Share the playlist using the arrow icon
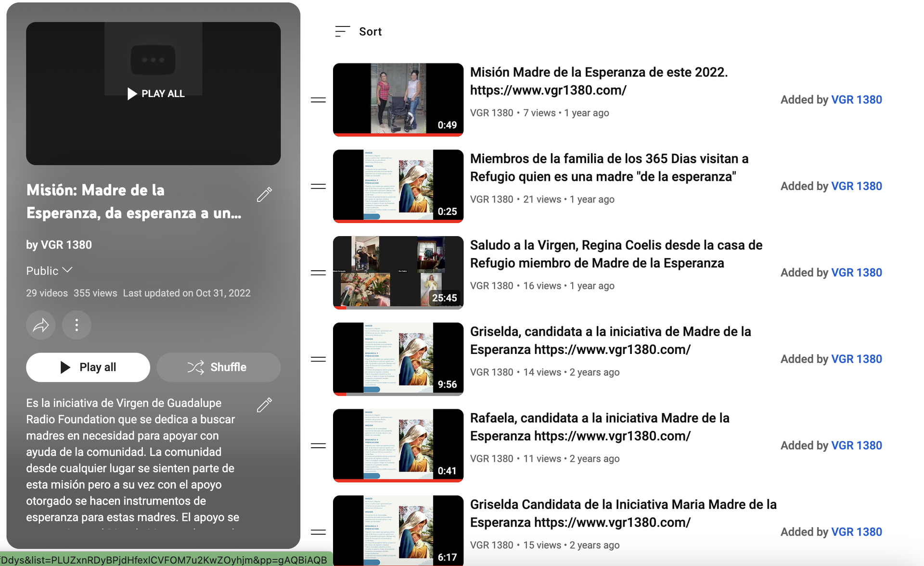The image size is (924, 566). (41, 326)
